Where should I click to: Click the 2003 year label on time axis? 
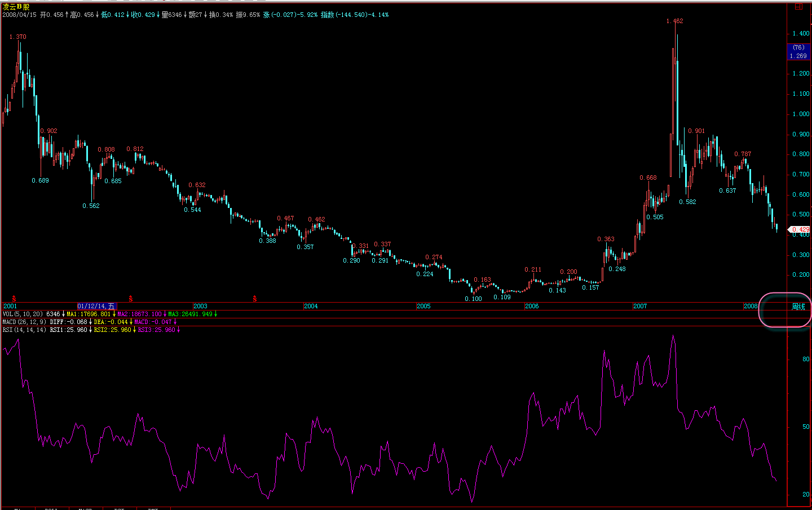pyautogui.click(x=200, y=307)
